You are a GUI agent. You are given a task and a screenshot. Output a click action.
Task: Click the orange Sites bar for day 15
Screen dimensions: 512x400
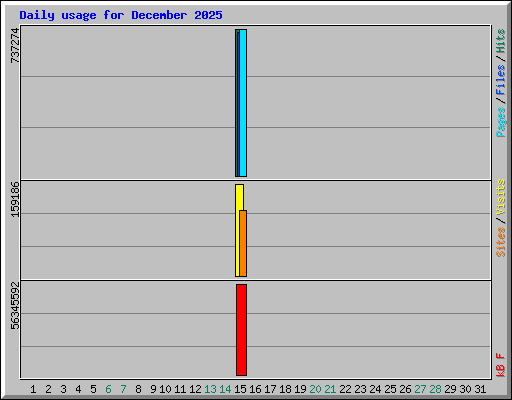click(x=243, y=243)
